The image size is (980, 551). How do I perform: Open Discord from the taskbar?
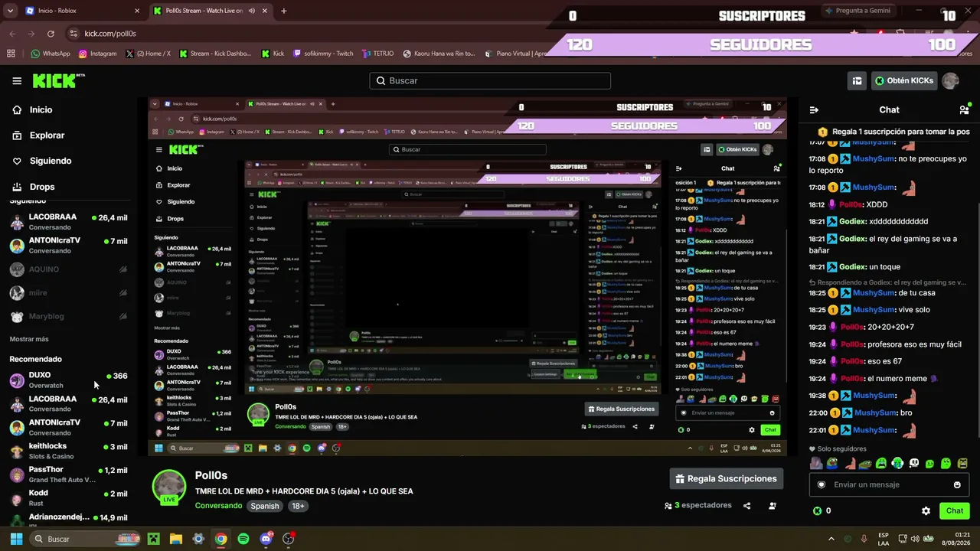pos(266,539)
